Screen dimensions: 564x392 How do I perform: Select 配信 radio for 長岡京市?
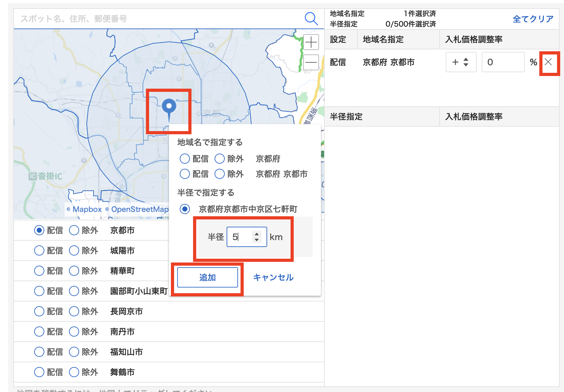point(39,311)
